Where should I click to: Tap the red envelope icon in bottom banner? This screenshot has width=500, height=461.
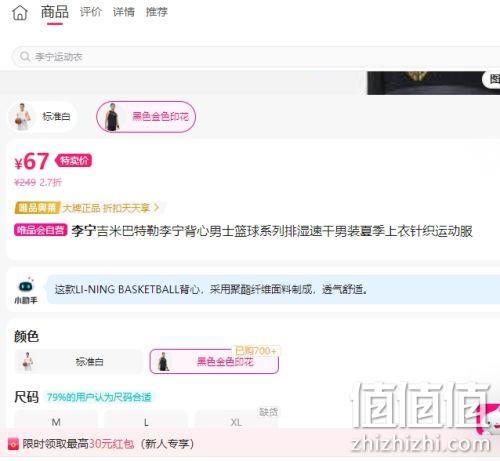click(13, 444)
